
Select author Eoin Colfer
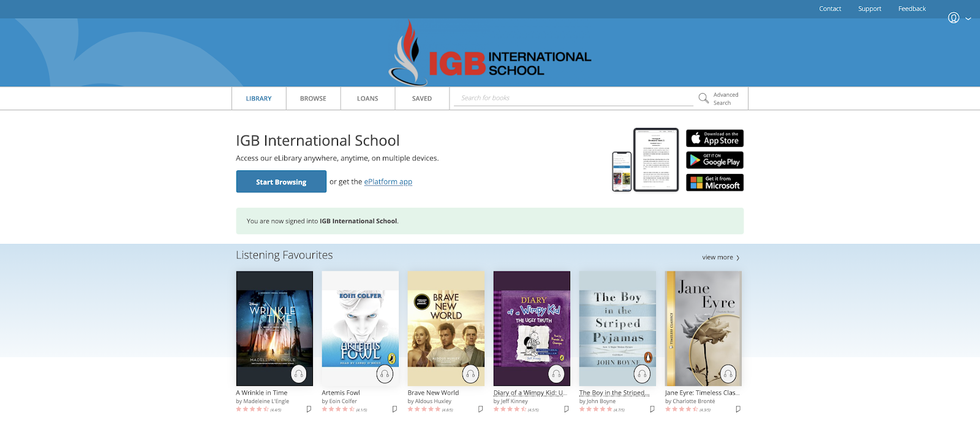(343, 401)
